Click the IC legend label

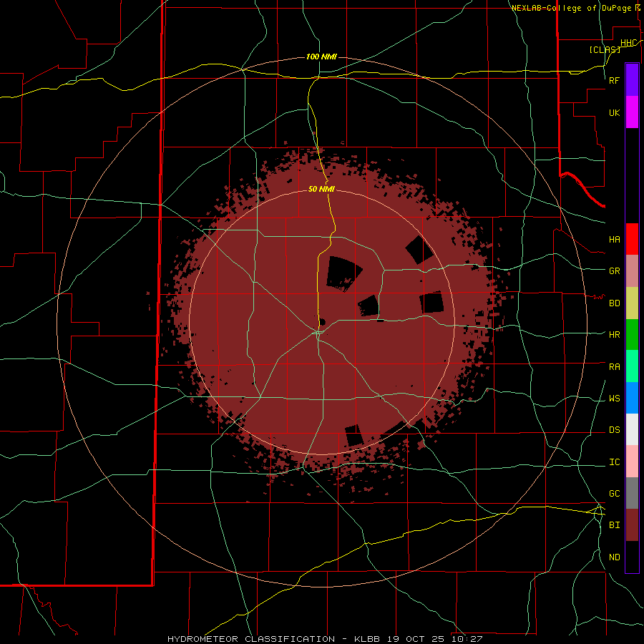[614, 462]
